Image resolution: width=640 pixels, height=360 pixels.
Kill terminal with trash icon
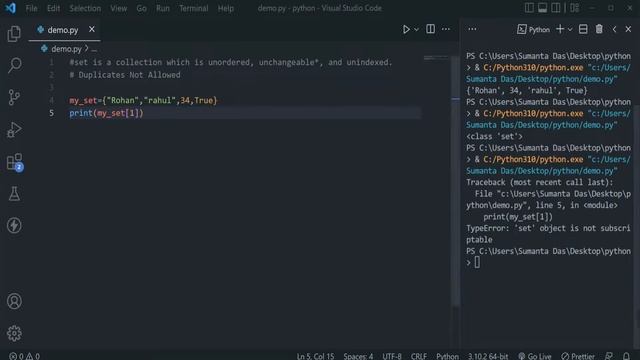pyautogui.click(x=599, y=29)
